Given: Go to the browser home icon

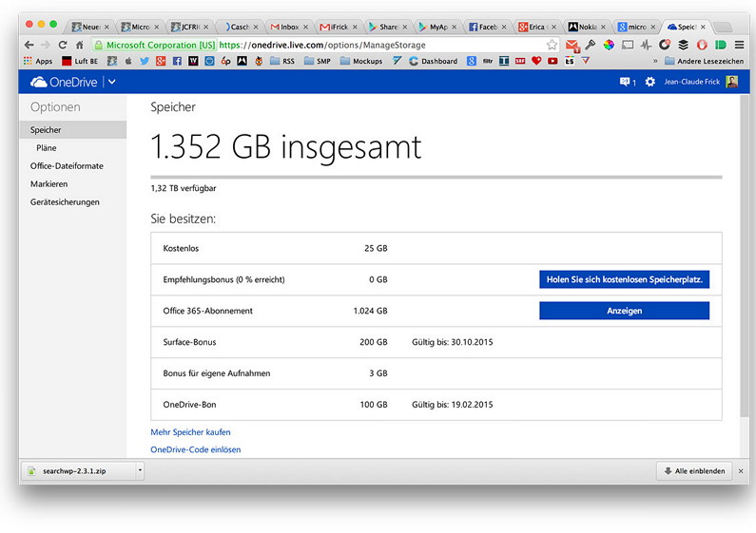Looking at the screenshot, I should point(80,46).
